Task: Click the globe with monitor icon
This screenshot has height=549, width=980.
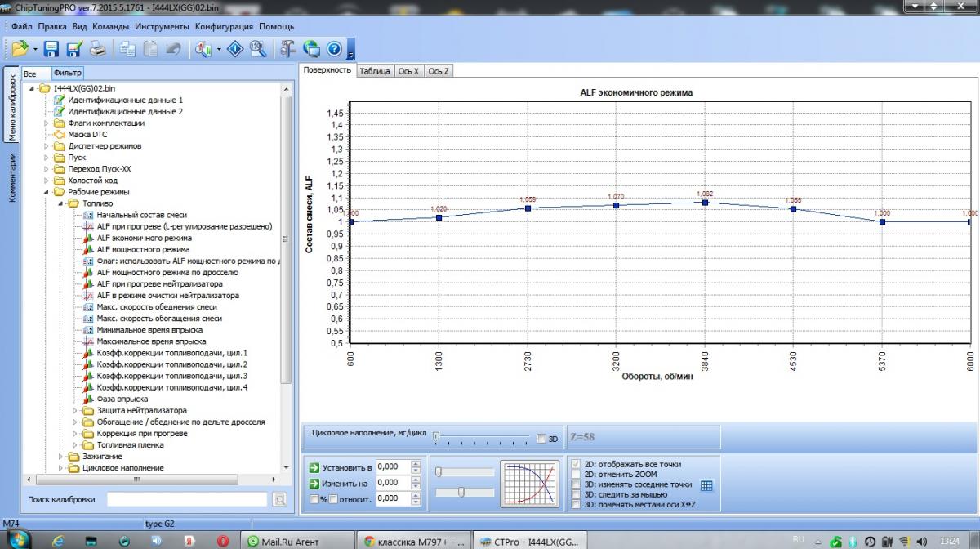Action: click(x=311, y=49)
